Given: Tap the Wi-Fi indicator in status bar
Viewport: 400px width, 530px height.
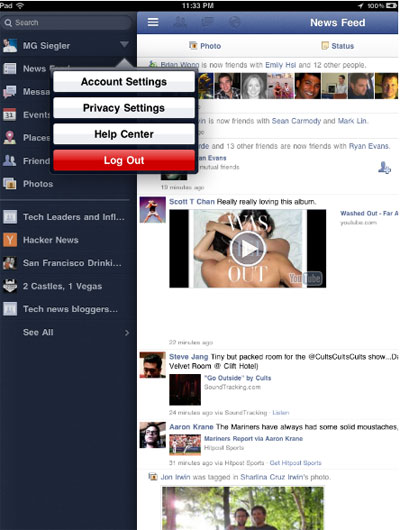Looking at the screenshot, I should pos(20,5).
